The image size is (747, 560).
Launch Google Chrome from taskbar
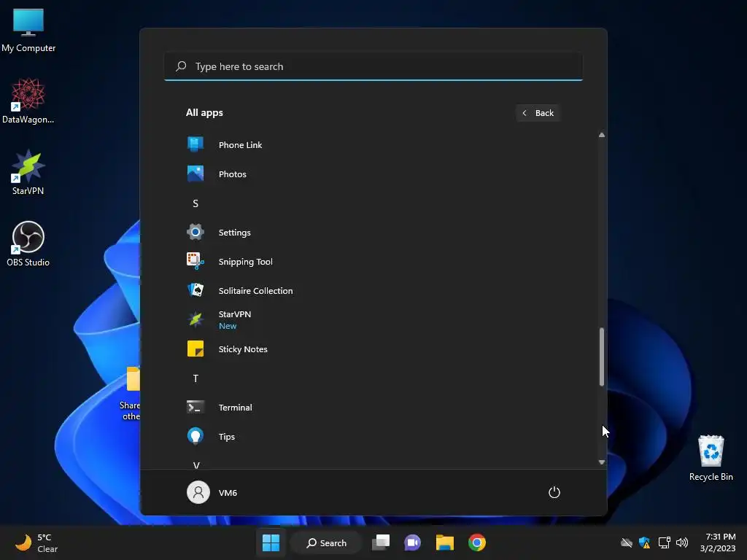477,542
